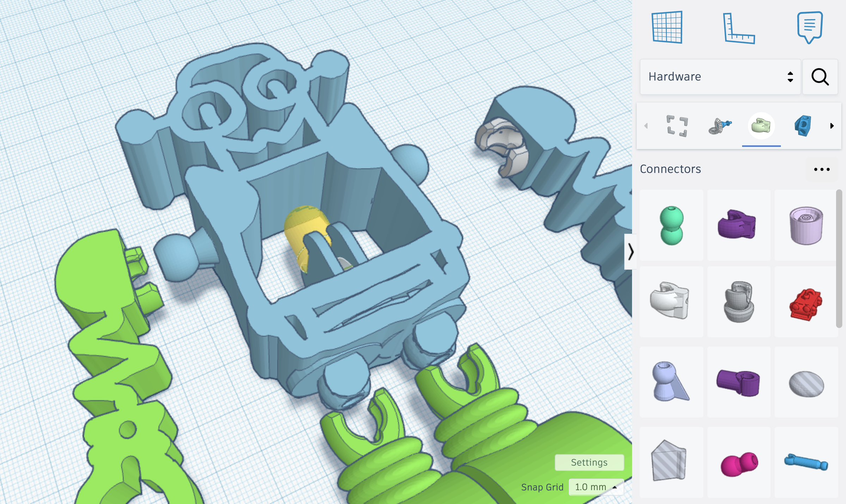Advance the category carousel with the right arrow
Screen dimensions: 846x504
(x=833, y=126)
